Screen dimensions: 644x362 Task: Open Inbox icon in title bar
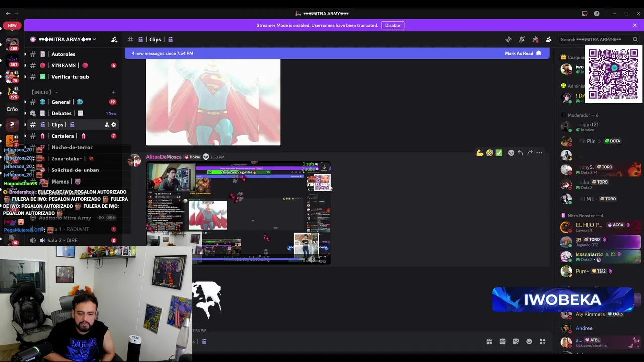[585, 14]
